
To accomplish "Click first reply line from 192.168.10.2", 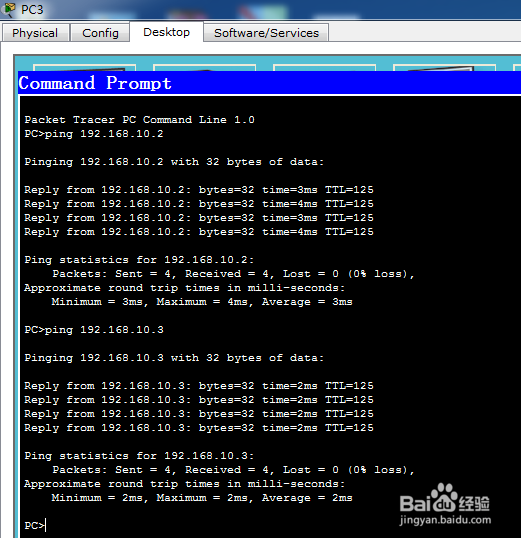I will [199, 190].
